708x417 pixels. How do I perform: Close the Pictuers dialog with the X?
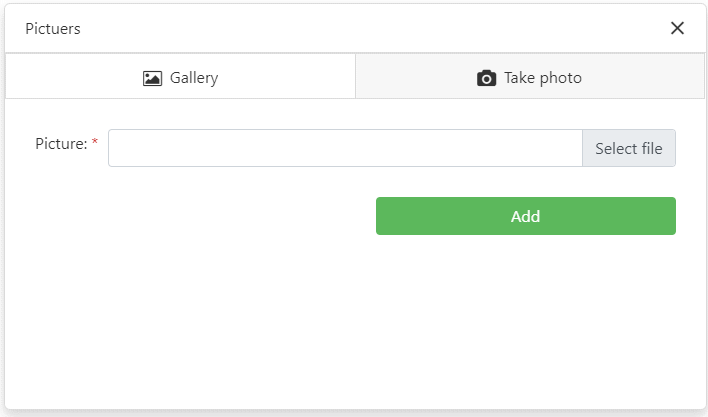(x=677, y=28)
